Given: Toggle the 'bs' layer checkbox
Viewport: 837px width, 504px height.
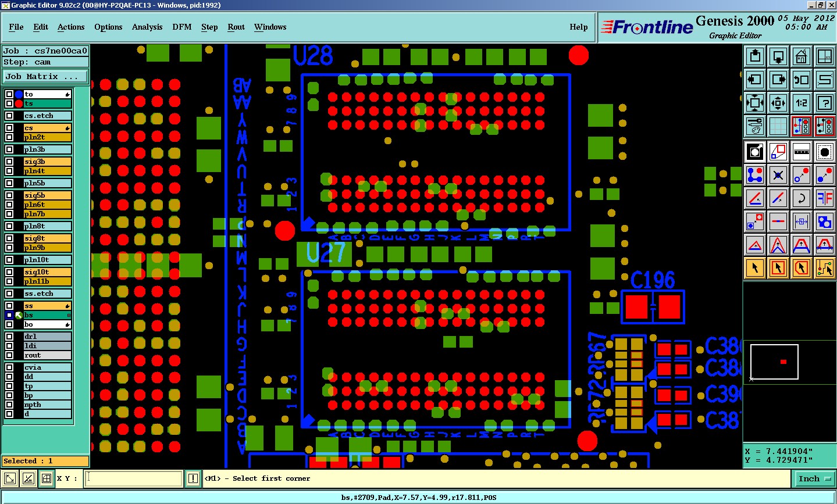Looking at the screenshot, I should point(9,315).
